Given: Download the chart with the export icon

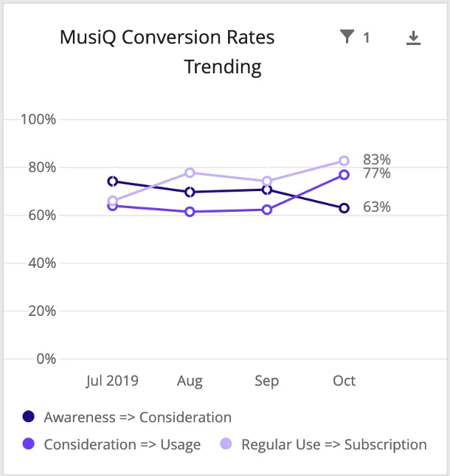Looking at the screenshot, I should pos(414,38).
